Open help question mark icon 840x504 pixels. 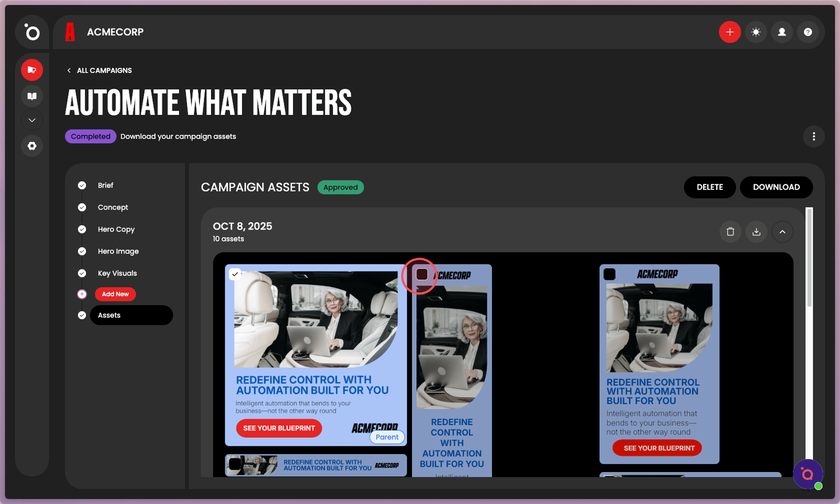tap(808, 32)
